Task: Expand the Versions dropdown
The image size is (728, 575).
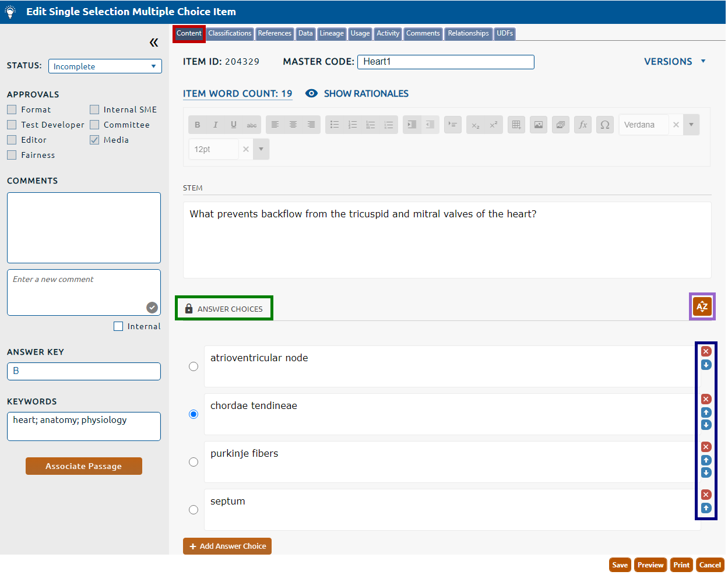Action: tap(674, 62)
